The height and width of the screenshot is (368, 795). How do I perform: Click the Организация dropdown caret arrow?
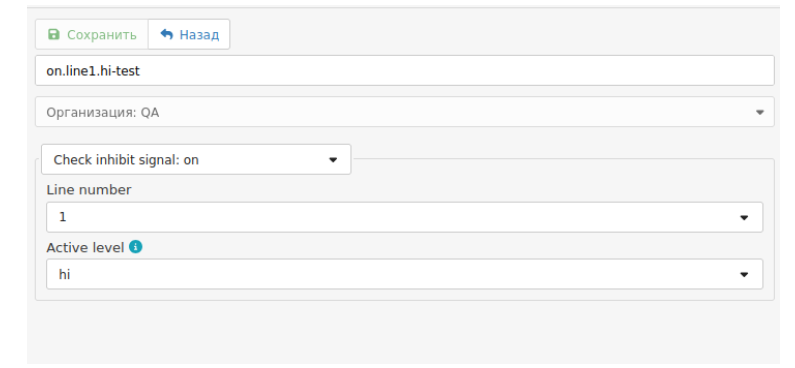(x=760, y=112)
